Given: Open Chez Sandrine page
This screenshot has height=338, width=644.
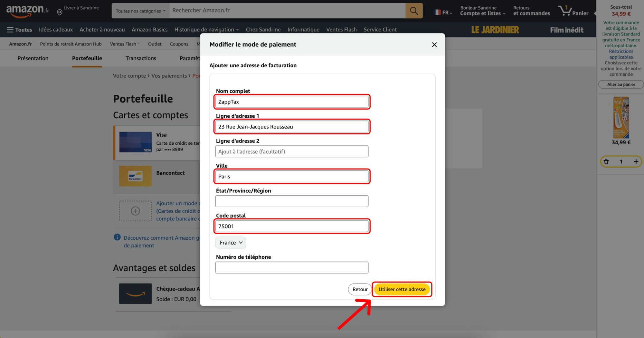Looking at the screenshot, I should pyautogui.click(x=263, y=30).
